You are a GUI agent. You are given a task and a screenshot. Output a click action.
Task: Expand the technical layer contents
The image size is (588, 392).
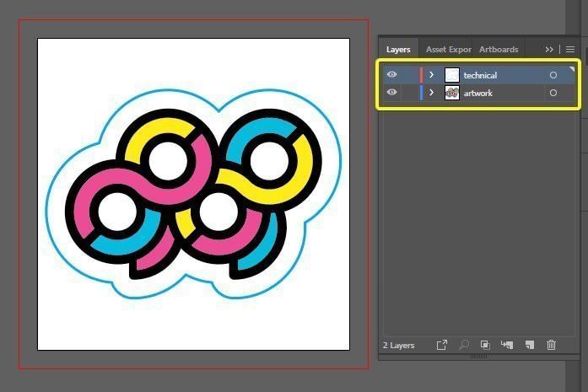pyautogui.click(x=432, y=75)
